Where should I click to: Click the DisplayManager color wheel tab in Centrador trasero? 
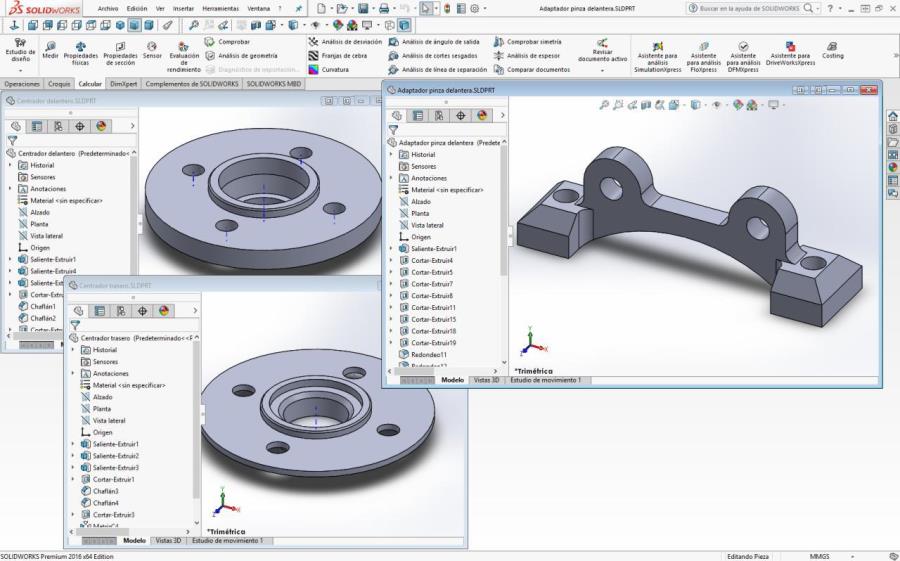click(165, 311)
